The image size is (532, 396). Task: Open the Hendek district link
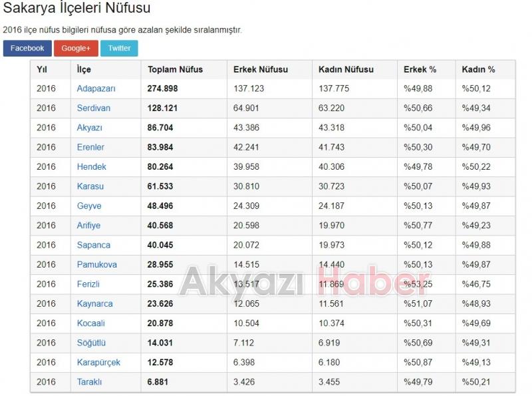91,167
